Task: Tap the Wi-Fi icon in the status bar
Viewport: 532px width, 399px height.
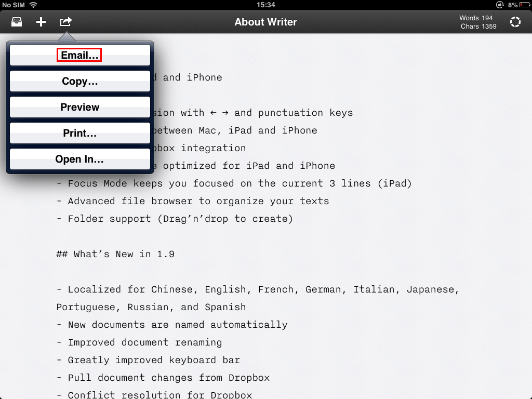Action: pos(34,5)
